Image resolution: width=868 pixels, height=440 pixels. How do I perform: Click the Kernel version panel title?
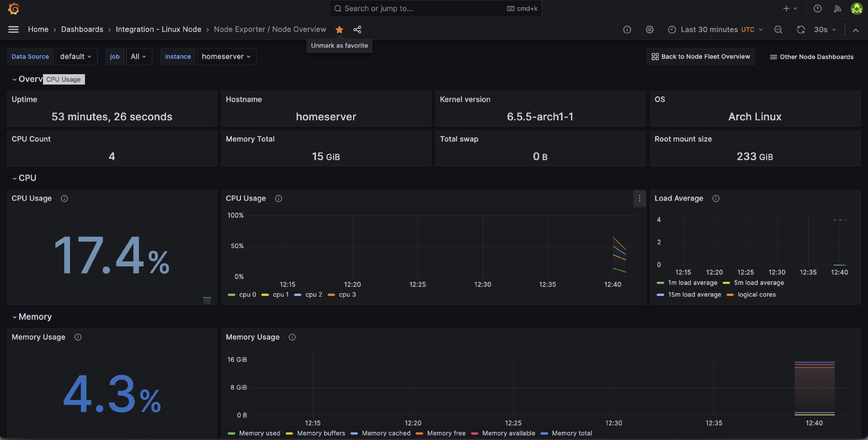pos(465,99)
